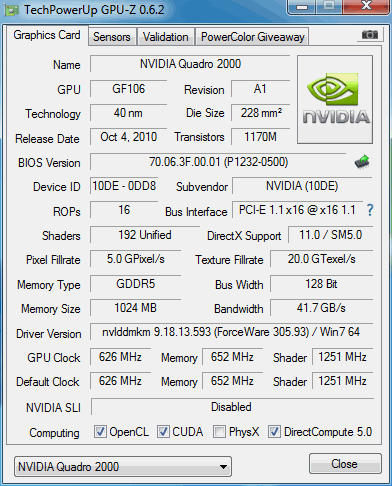
Task: Click the Subvendor value NVIDIA (10DE)
Action: (x=302, y=186)
